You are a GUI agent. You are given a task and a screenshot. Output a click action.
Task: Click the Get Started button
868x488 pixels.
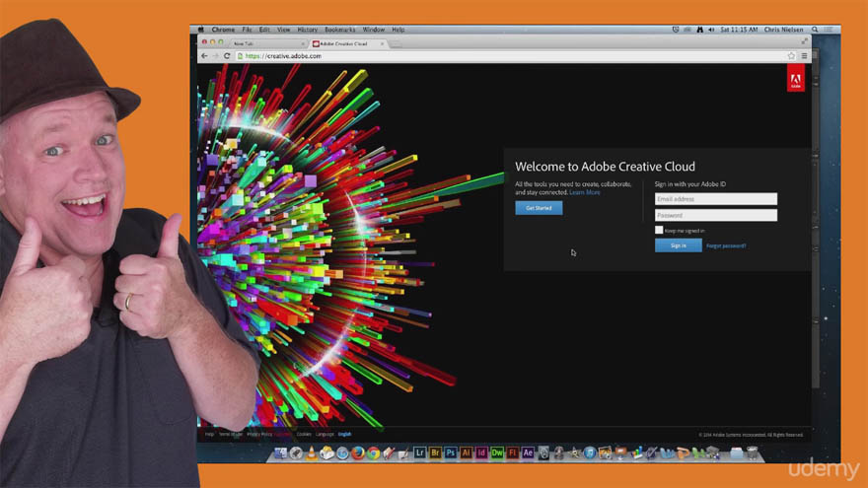pyautogui.click(x=539, y=207)
